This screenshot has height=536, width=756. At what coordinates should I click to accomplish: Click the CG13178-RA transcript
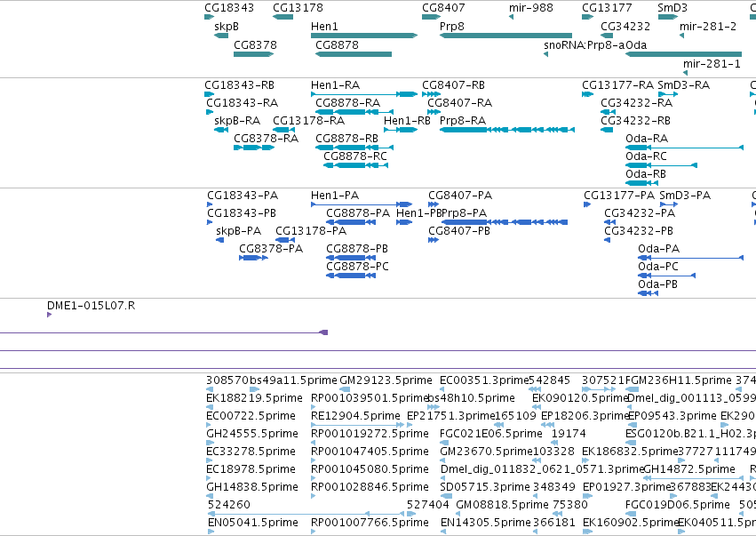pyautogui.click(x=284, y=130)
